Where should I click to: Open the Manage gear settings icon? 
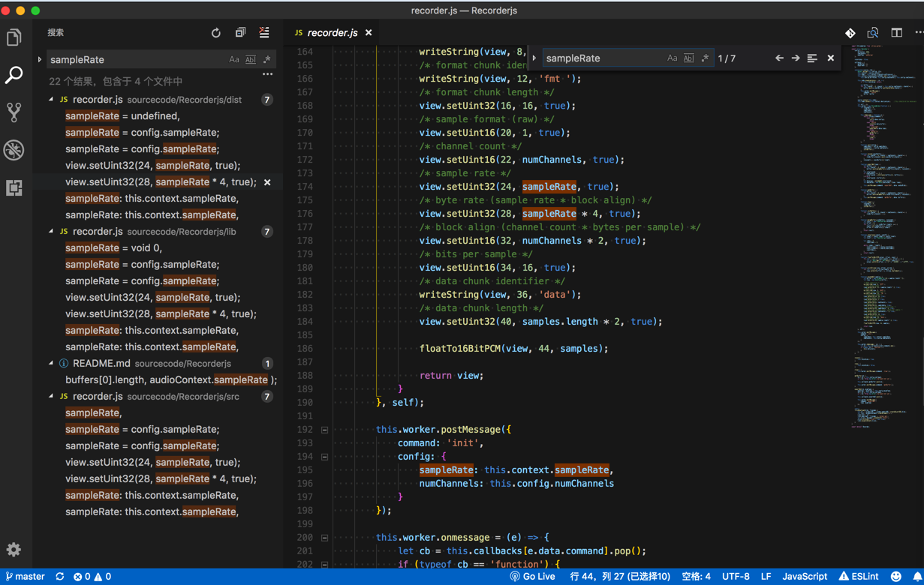(x=14, y=549)
